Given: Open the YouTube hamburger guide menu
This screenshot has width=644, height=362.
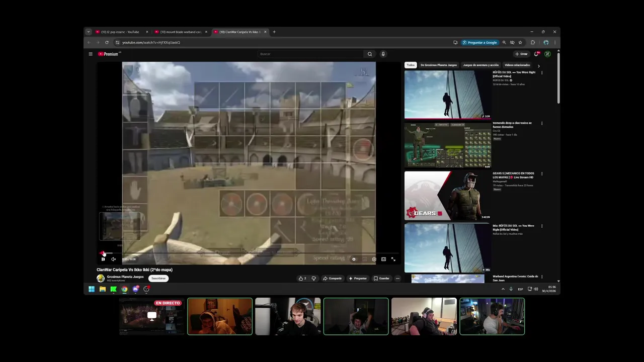Looking at the screenshot, I should [x=91, y=54].
